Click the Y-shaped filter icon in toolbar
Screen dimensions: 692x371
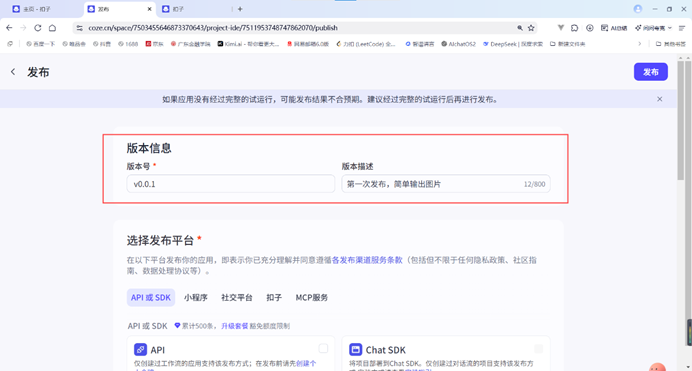pyautogui.click(x=560, y=28)
